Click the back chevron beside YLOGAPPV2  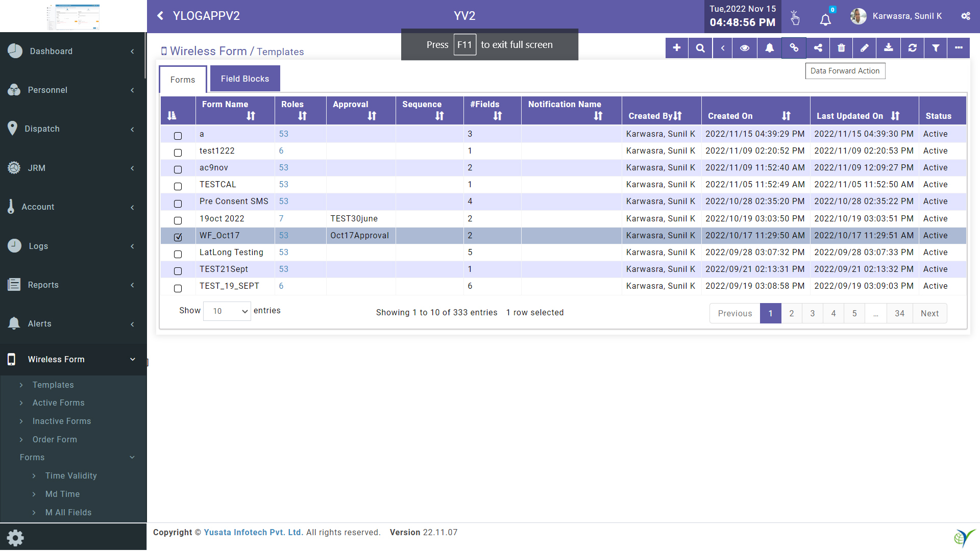coord(160,16)
